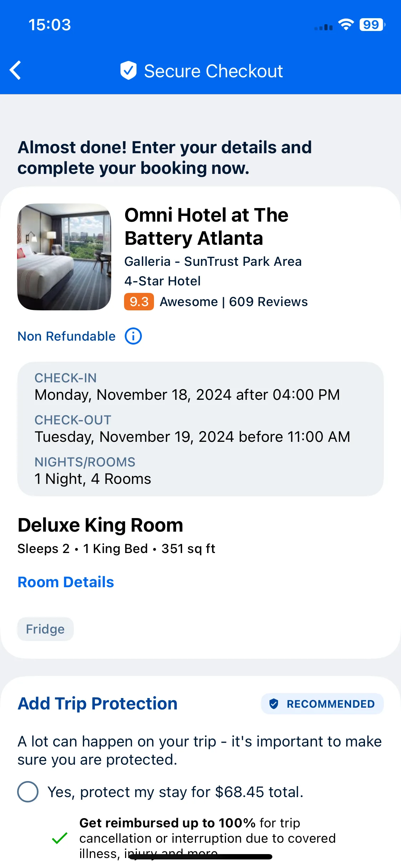Tap the Non Refundable label
Screen dimensions: 401x868
coord(67,336)
